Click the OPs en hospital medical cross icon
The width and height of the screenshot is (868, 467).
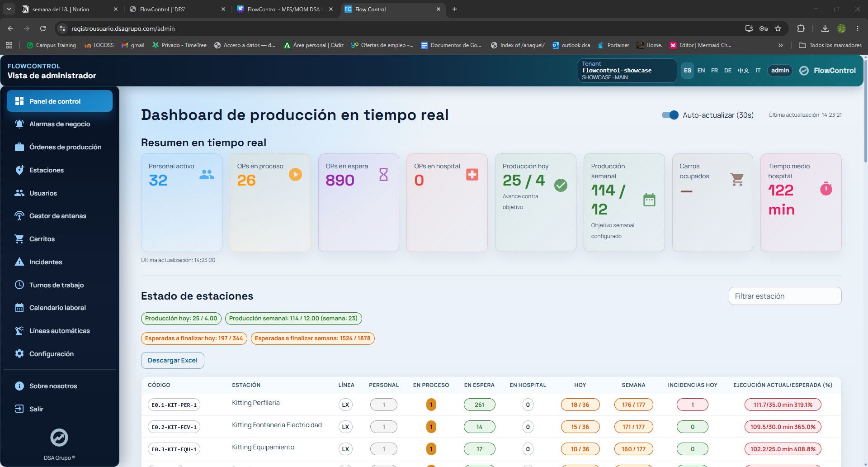472,175
